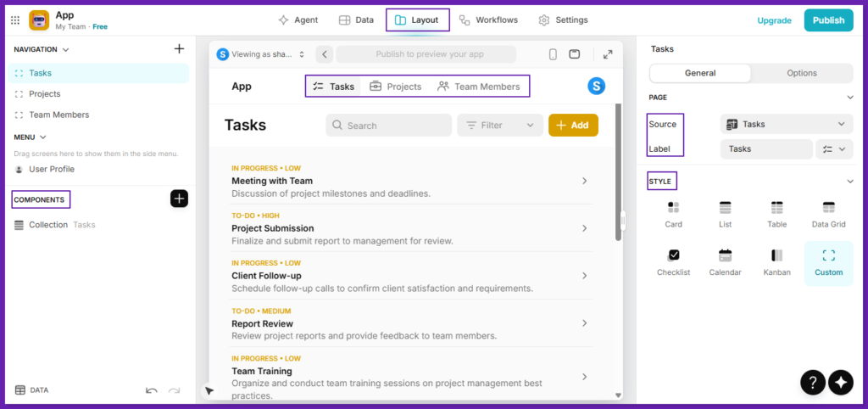Click the black plus beside Components
The height and width of the screenshot is (409, 868).
coord(179,199)
